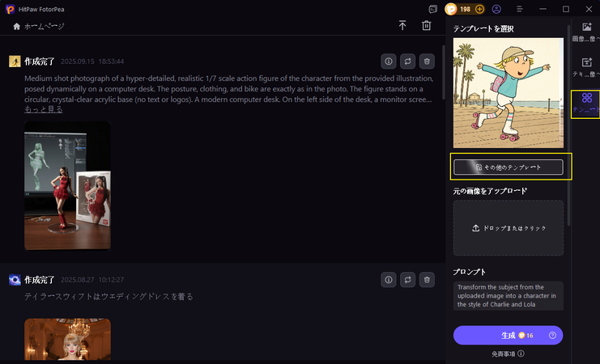Open the image-to-image tab in sidebar
The image size is (600, 364).
tap(585, 32)
